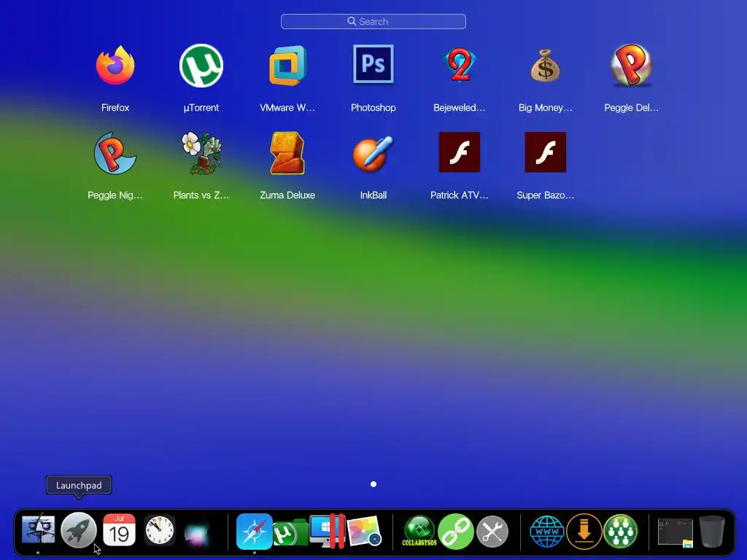This screenshot has width=747, height=560.
Task: Launch Peggle Nights game icon
Action: coord(115,153)
